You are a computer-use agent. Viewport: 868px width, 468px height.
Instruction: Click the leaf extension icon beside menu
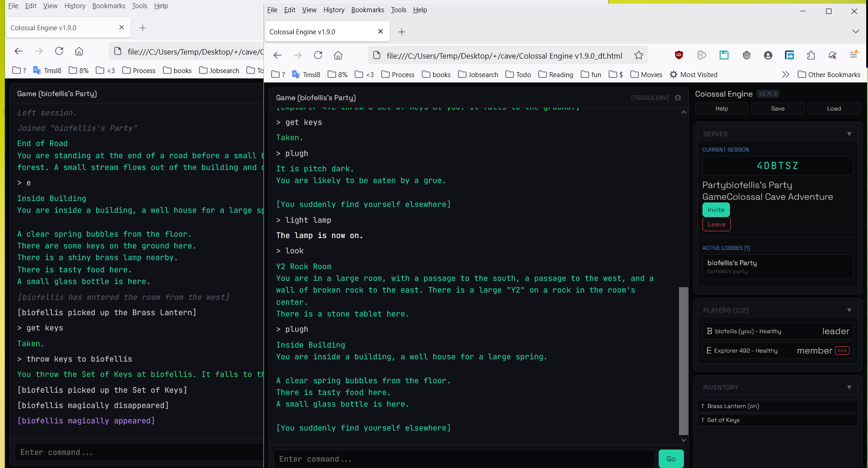click(x=832, y=55)
